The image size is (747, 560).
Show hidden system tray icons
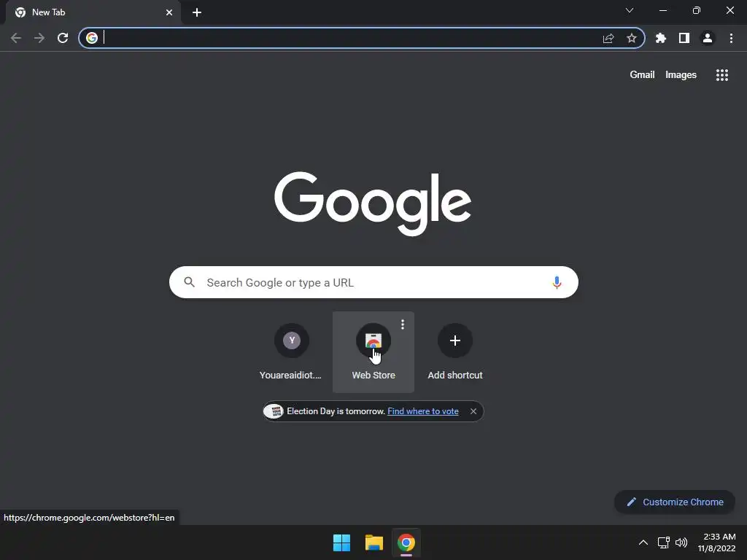click(643, 542)
